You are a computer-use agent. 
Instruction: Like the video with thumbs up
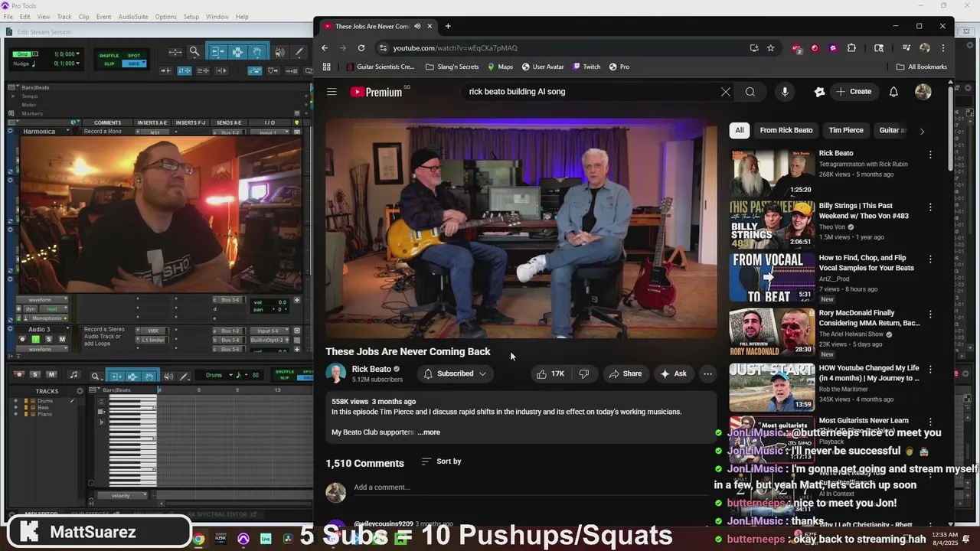(550, 373)
